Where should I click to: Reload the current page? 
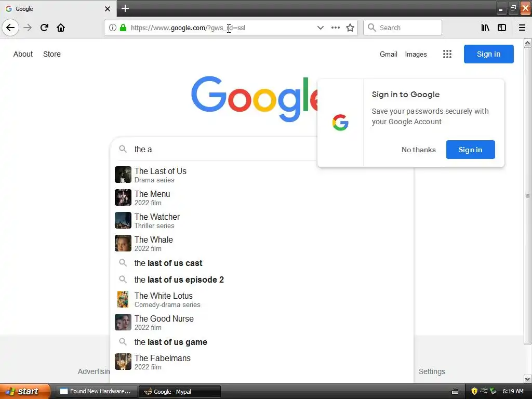pos(44,28)
